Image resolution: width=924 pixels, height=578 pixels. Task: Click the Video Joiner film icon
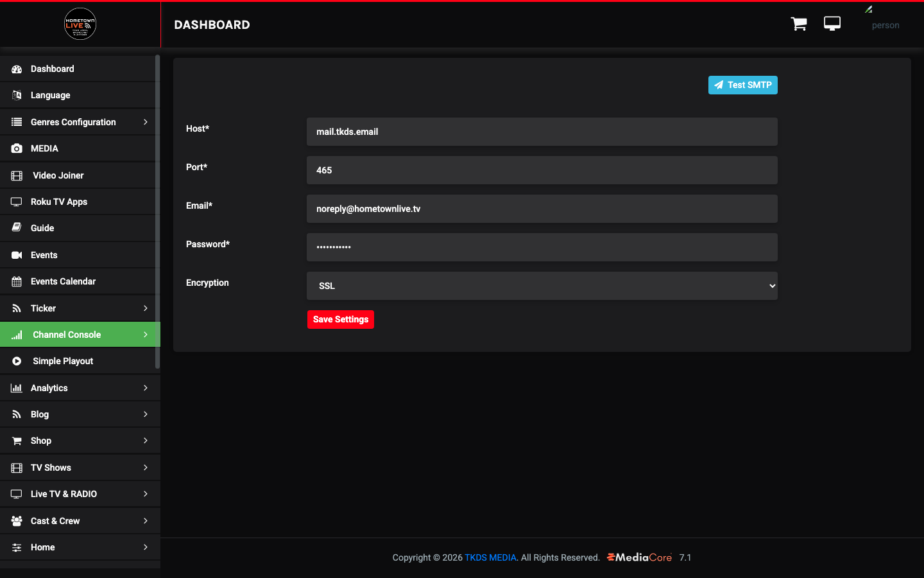17,175
